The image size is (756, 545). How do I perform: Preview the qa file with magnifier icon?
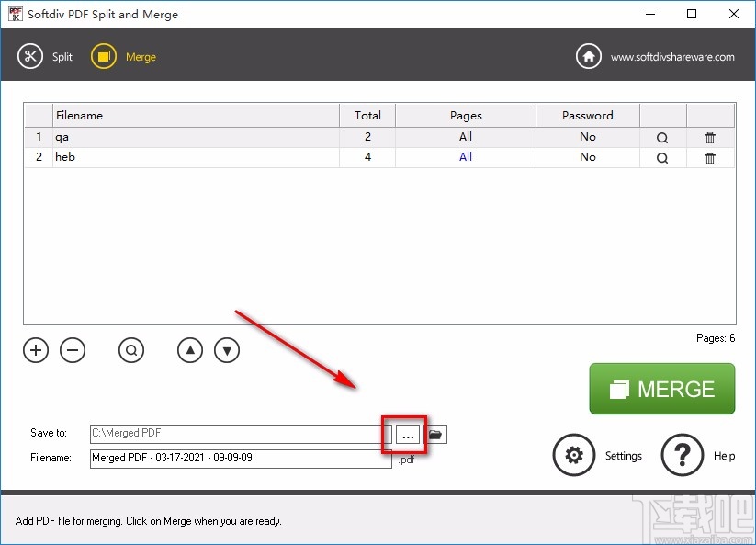point(662,138)
